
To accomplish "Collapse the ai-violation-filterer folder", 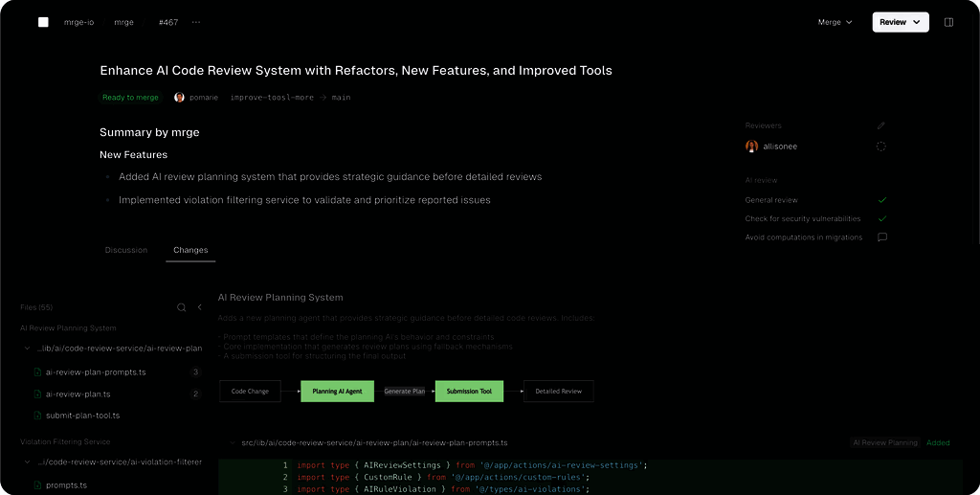I will coord(27,462).
